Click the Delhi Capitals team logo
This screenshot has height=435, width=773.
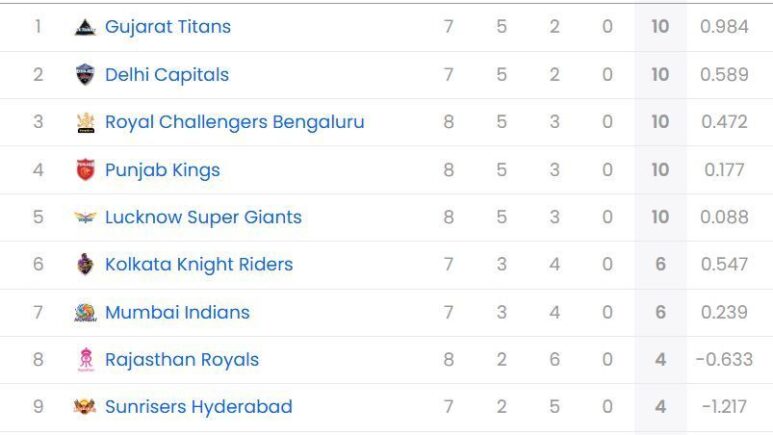(86, 75)
